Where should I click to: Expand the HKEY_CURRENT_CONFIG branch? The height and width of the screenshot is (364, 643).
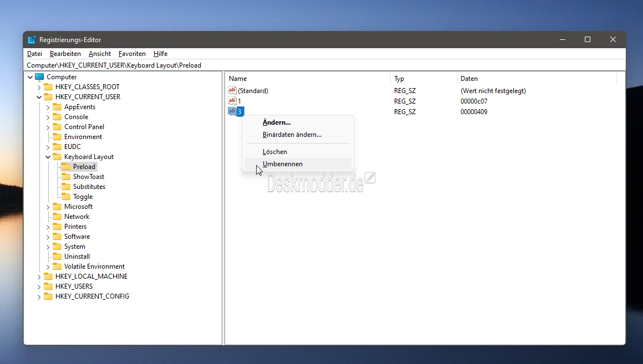coord(39,296)
